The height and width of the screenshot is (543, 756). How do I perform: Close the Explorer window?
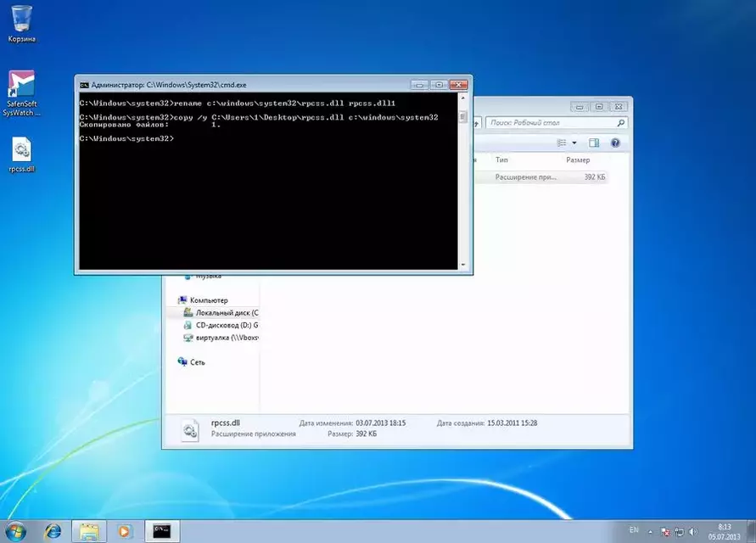point(619,107)
